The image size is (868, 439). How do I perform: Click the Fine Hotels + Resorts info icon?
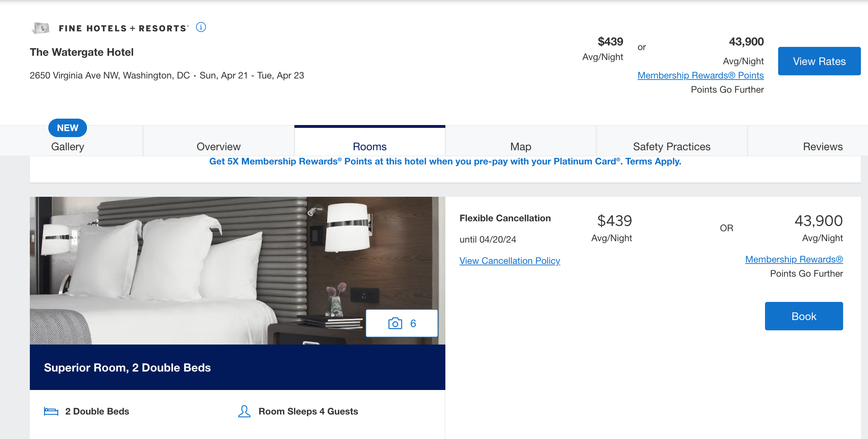pyautogui.click(x=201, y=27)
